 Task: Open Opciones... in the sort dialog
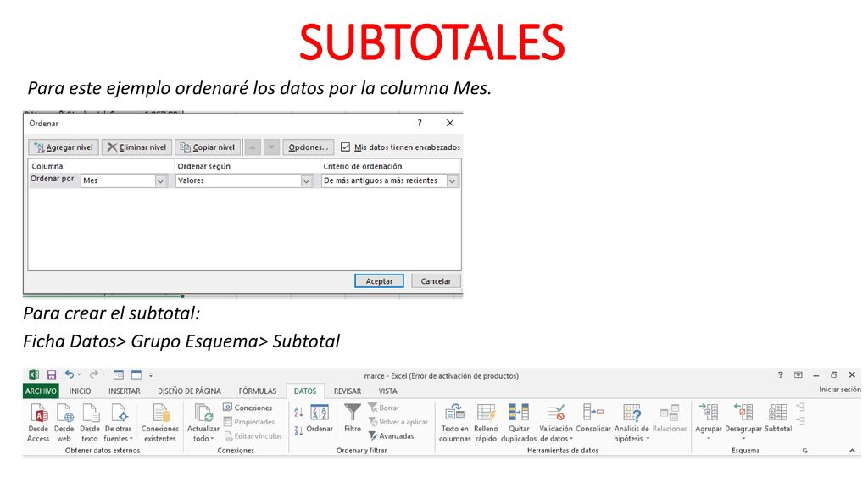(x=309, y=147)
